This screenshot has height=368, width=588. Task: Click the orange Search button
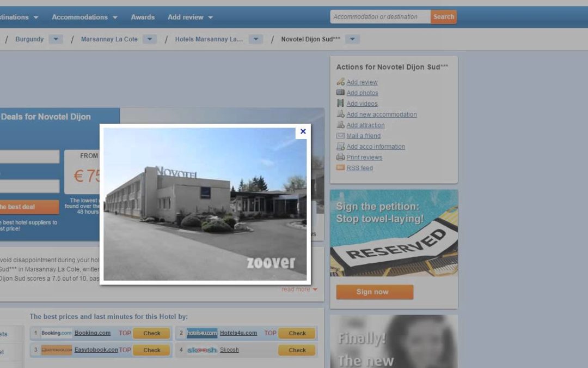443,17
